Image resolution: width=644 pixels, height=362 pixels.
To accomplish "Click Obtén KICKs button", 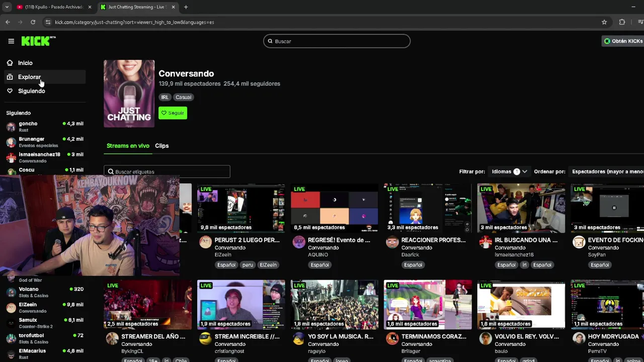I will point(623,41).
